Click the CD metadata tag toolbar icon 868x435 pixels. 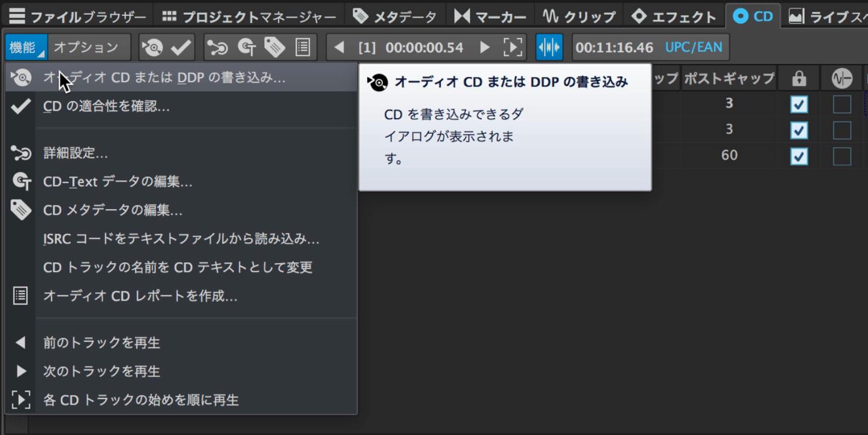click(274, 48)
